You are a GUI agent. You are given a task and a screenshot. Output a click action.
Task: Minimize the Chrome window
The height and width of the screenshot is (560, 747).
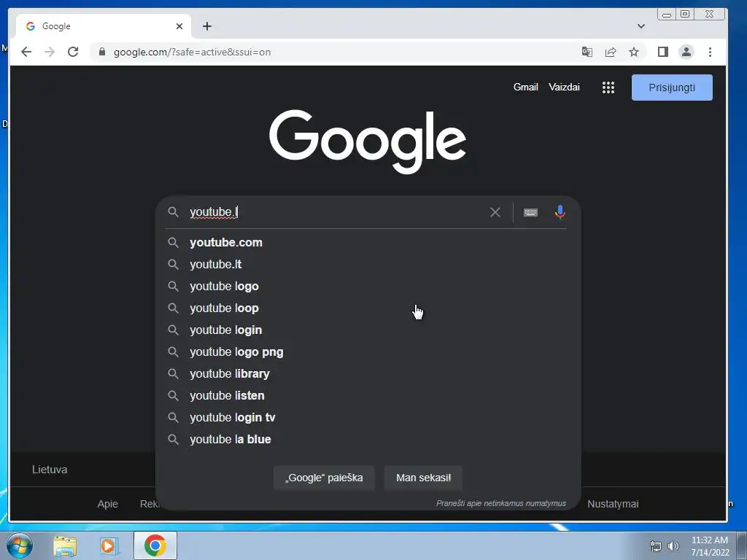tap(667, 15)
